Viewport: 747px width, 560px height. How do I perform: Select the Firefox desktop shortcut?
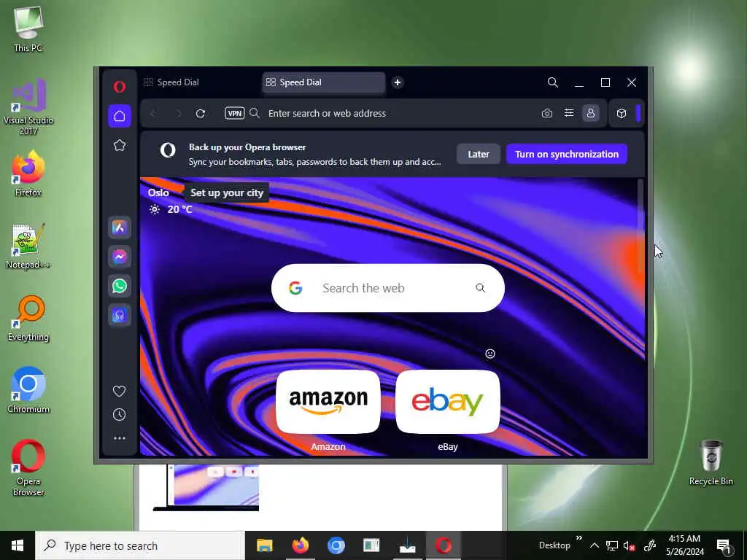pyautogui.click(x=28, y=174)
